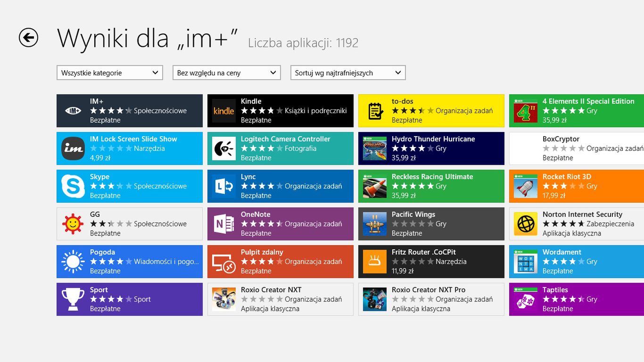This screenshot has height=362, width=644.
Task: Click the OneNote app icon
Action: pos(224,224)
